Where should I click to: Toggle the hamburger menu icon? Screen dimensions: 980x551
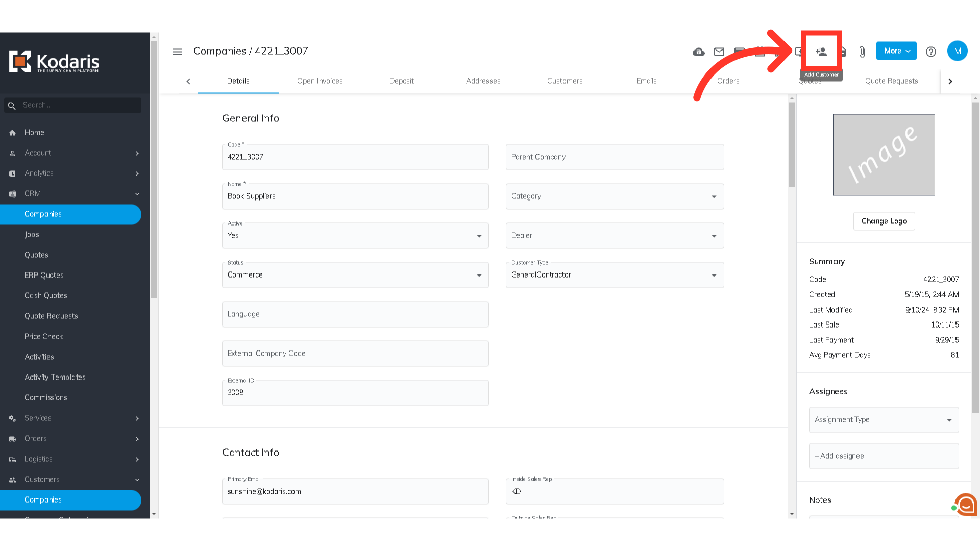click(177, 52)
